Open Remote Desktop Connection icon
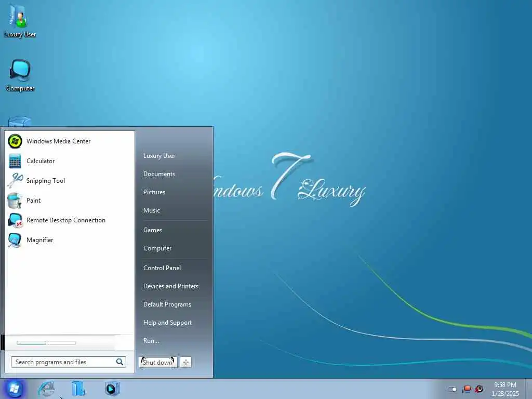 point(15,220)
